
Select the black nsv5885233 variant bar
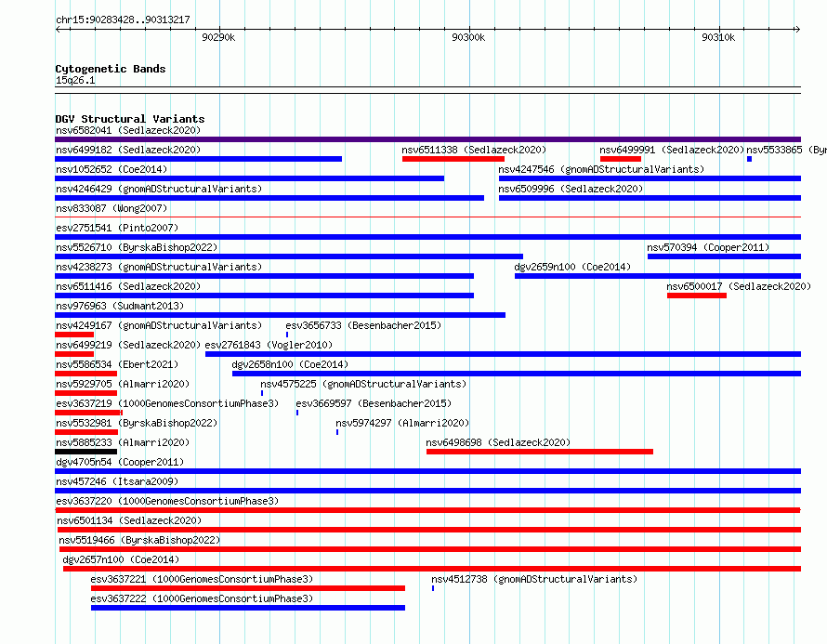coord(86,452)
